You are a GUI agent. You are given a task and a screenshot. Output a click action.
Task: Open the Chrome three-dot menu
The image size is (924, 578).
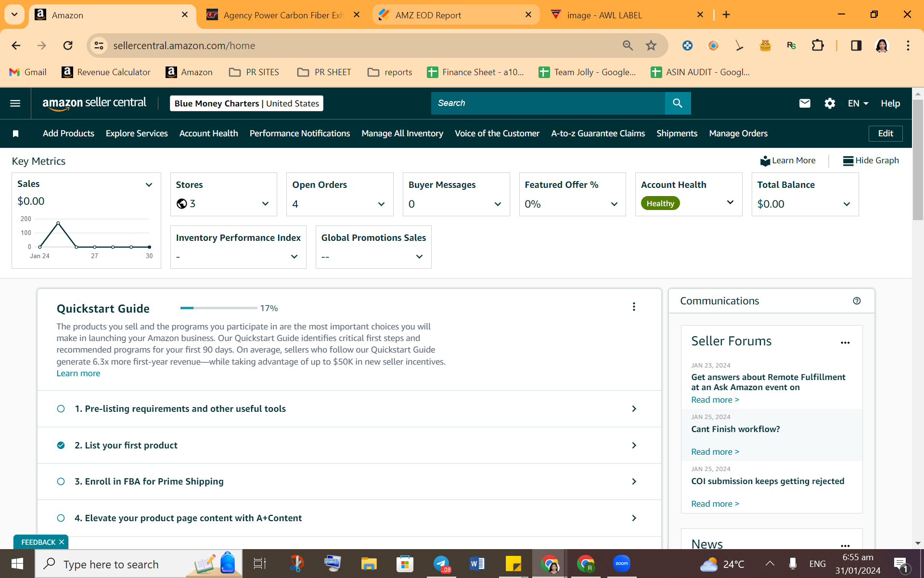908,45
